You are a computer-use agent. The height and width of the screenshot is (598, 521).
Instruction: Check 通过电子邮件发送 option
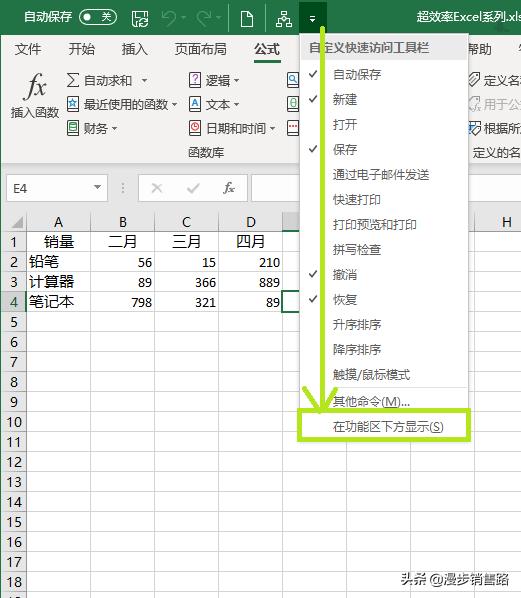tap(384, 175)
